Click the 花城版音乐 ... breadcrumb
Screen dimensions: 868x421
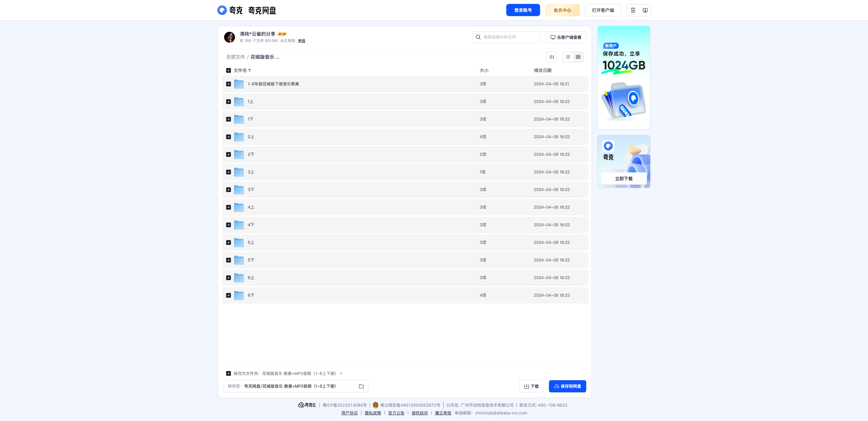pyautogui.click(x=265, y=57)
